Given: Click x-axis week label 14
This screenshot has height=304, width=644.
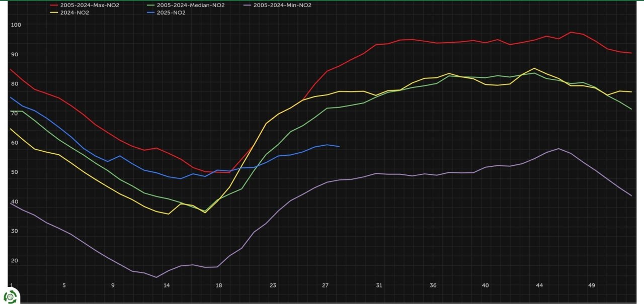Looking at the screenshot, I should click(167, 285).
